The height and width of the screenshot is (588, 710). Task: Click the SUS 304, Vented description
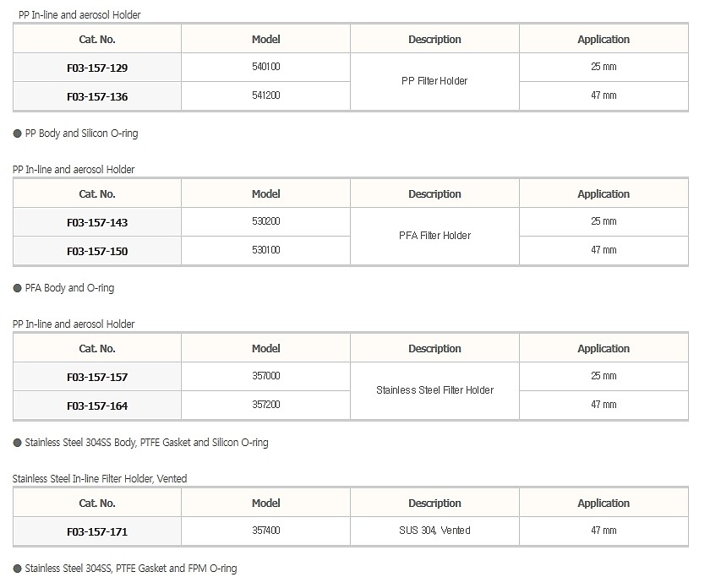(434, 531)
